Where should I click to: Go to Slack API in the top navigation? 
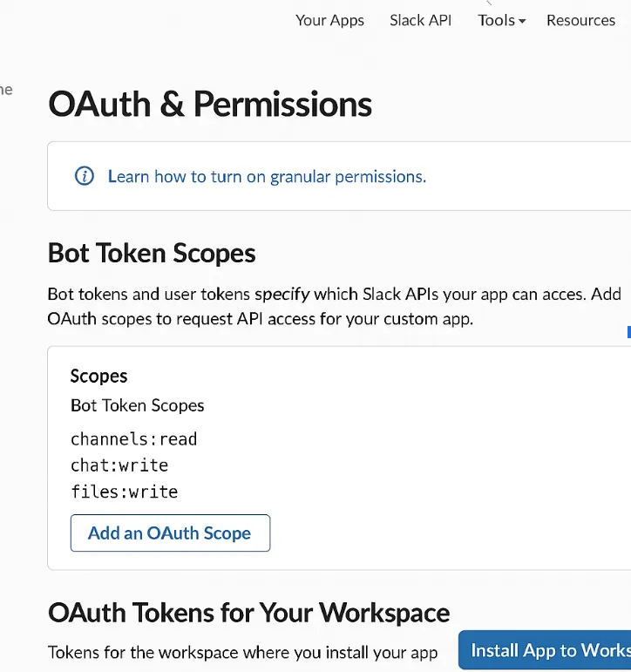(421, 20)
